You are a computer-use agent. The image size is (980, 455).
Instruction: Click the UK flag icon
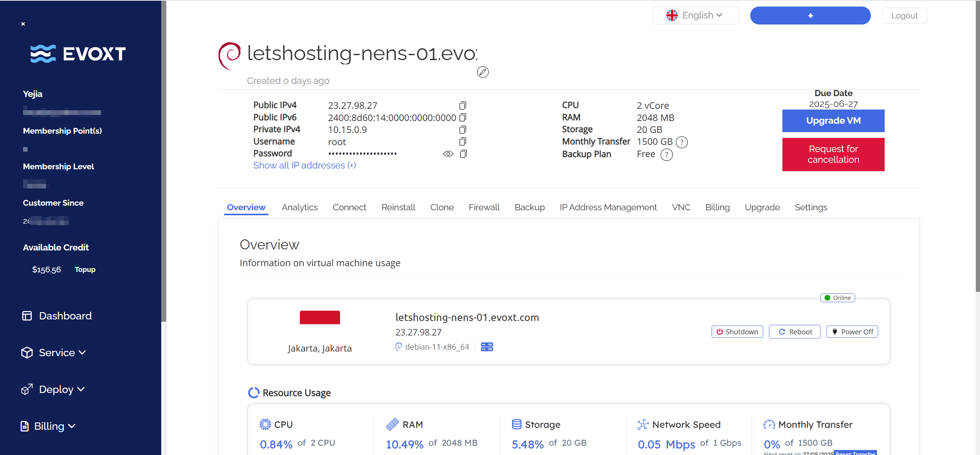[672, 15]
